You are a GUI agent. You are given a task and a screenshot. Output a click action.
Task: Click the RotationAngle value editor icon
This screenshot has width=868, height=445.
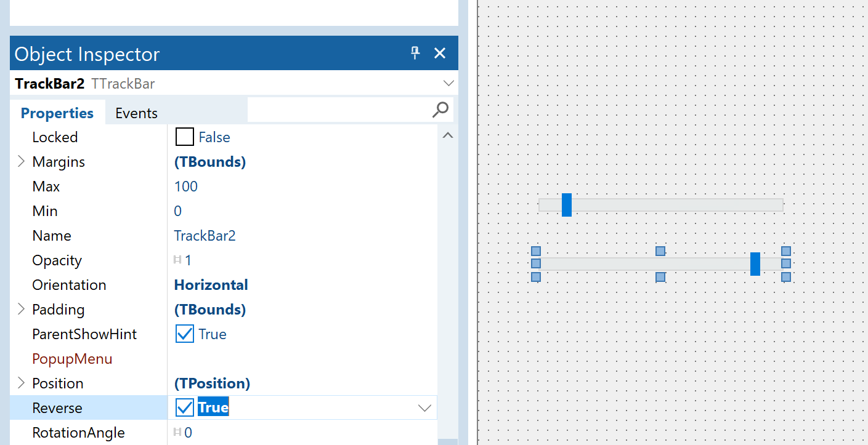(x=178, y=433)
